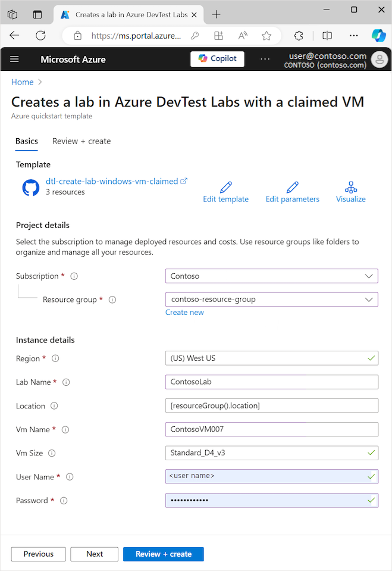
Task: Click the Review + create button
Action: click(x=163, y=554)
